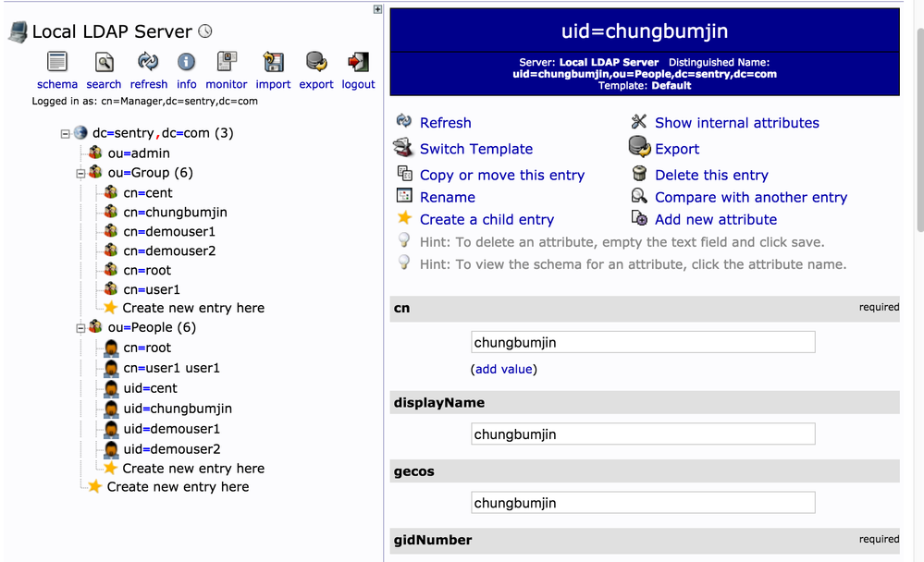Click the person icon beside uid=cent

pos(111,388)
